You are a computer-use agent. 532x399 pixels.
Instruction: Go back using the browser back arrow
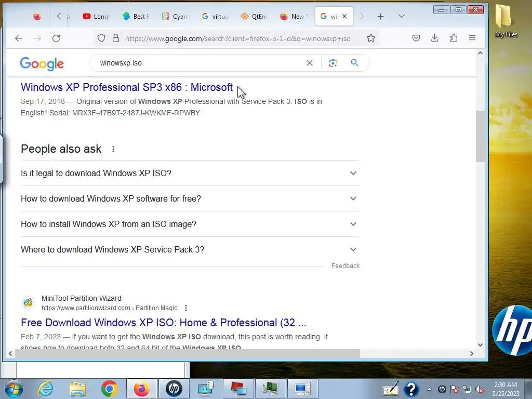(x=19, y=38)
